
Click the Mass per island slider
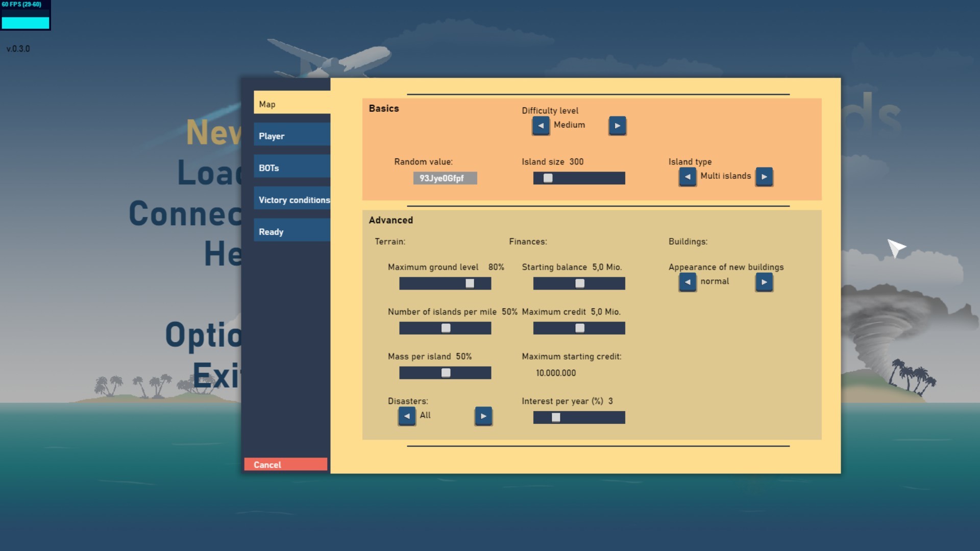[445, 373]
